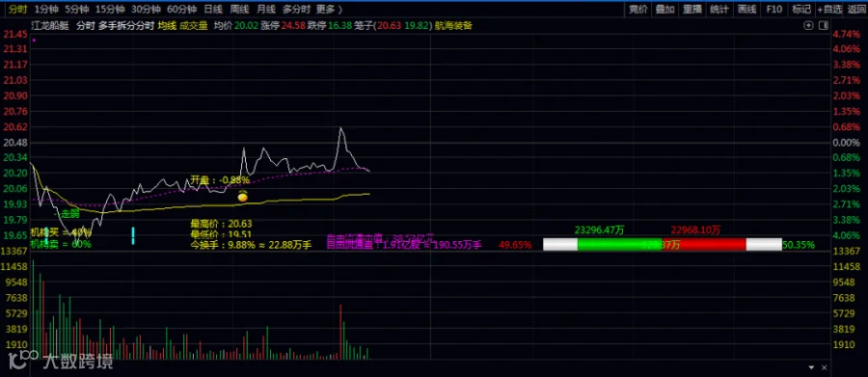The width and height of the screenshot is (868, 377).
Task: Click the cyan exclamation signal marker
Action: [133, 235]
